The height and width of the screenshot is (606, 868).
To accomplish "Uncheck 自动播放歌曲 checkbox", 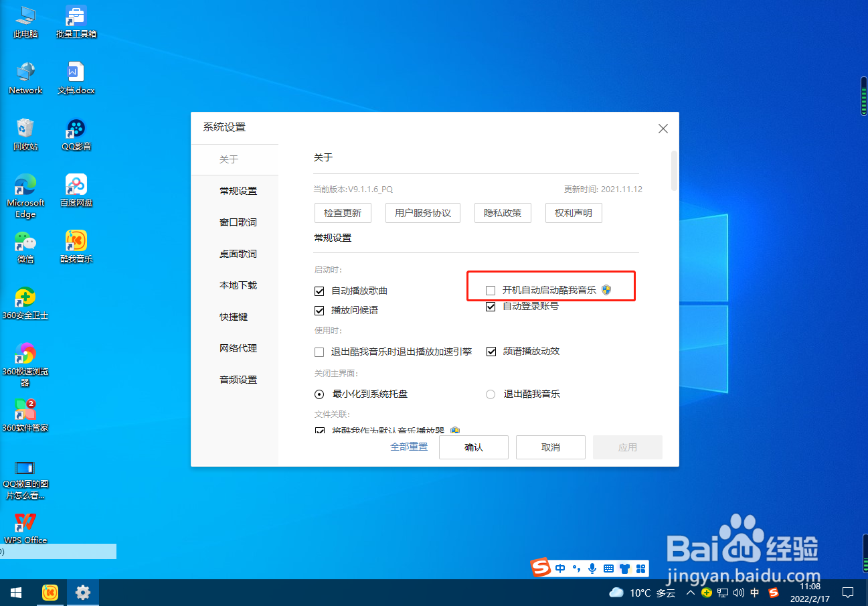I will coord(319,291).
